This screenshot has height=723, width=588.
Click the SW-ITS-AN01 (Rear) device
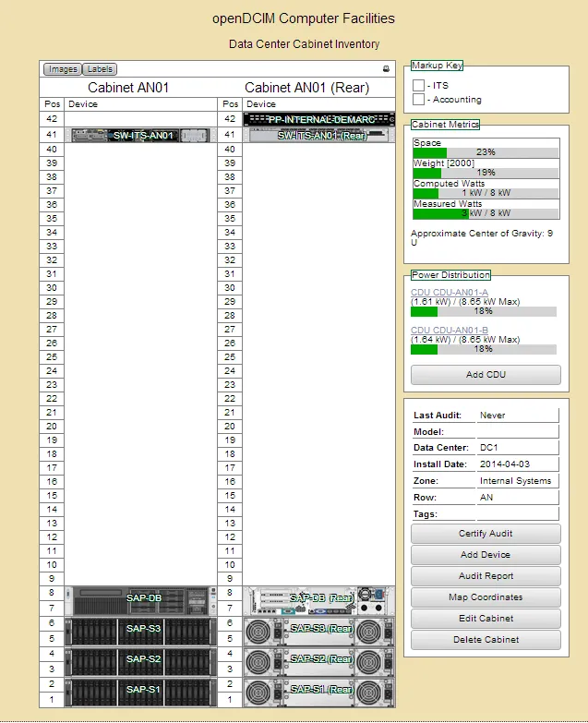tap(318, 136)
